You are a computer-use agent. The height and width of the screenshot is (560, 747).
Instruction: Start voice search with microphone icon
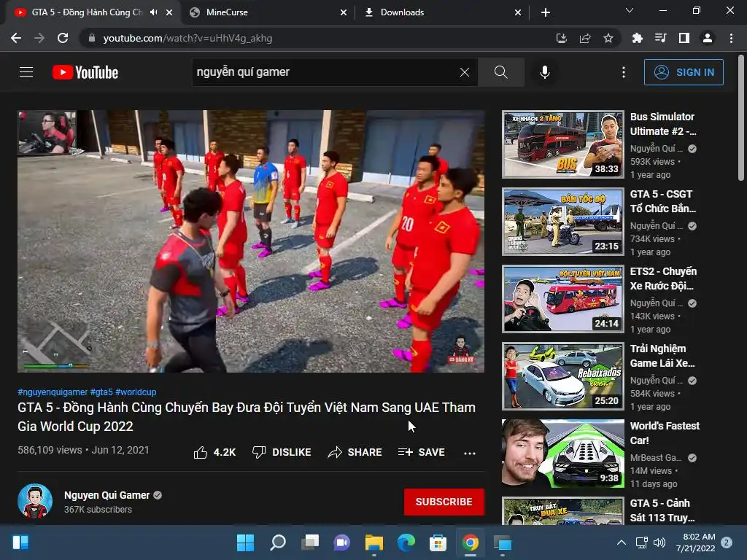click(x=544, y=72)
